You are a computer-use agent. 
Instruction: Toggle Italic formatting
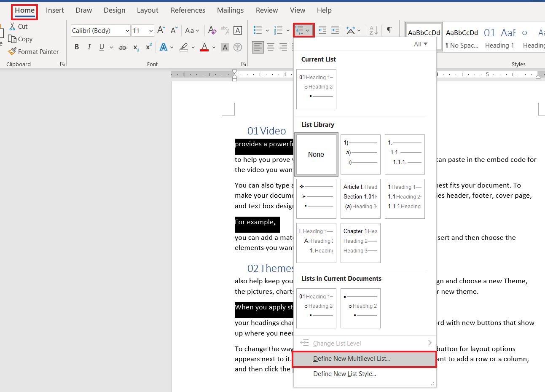[x=89, y=47]
